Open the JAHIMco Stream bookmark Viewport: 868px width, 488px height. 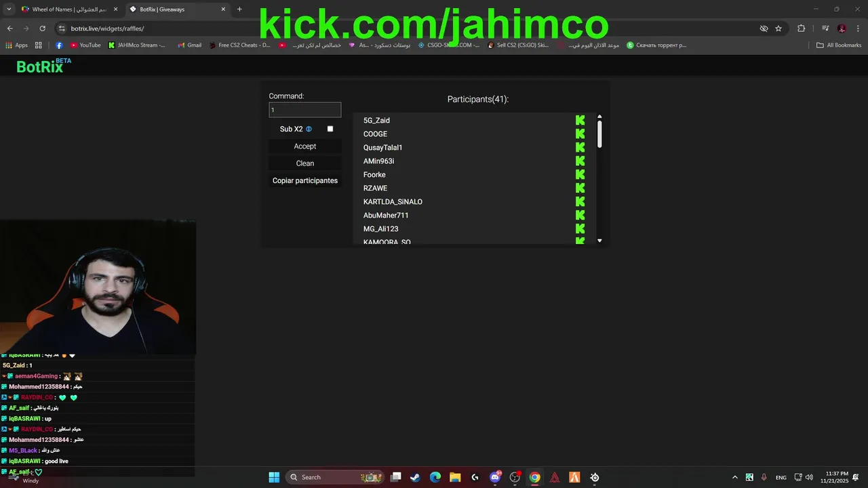(x=136, y=45)
